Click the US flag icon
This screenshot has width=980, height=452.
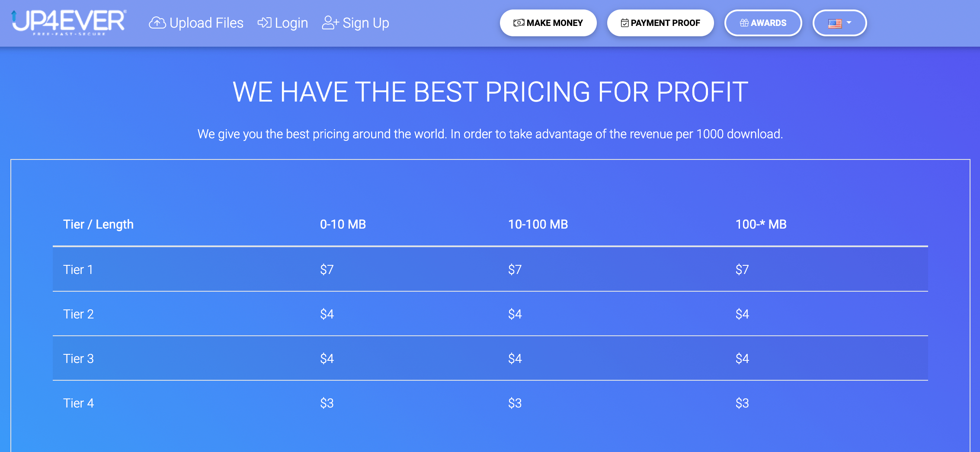tap(835, 23)
